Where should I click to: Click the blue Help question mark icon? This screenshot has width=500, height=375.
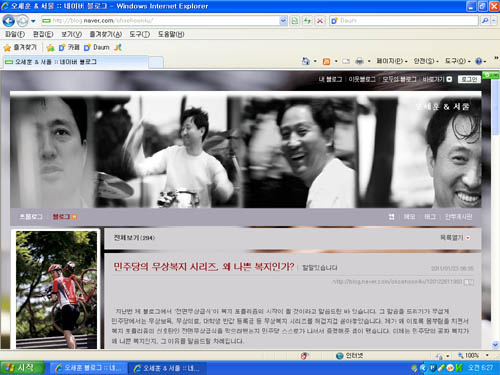click(x=479, y=61)
